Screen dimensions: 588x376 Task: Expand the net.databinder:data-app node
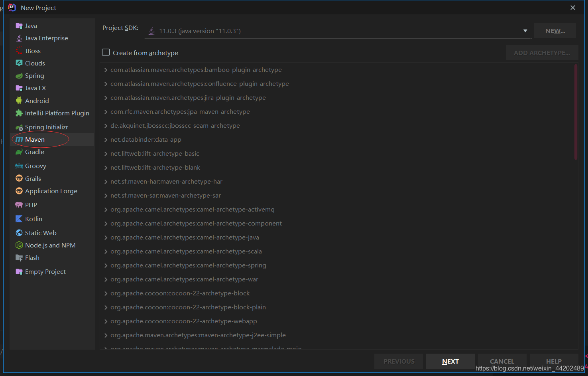[x=106, y=140]
